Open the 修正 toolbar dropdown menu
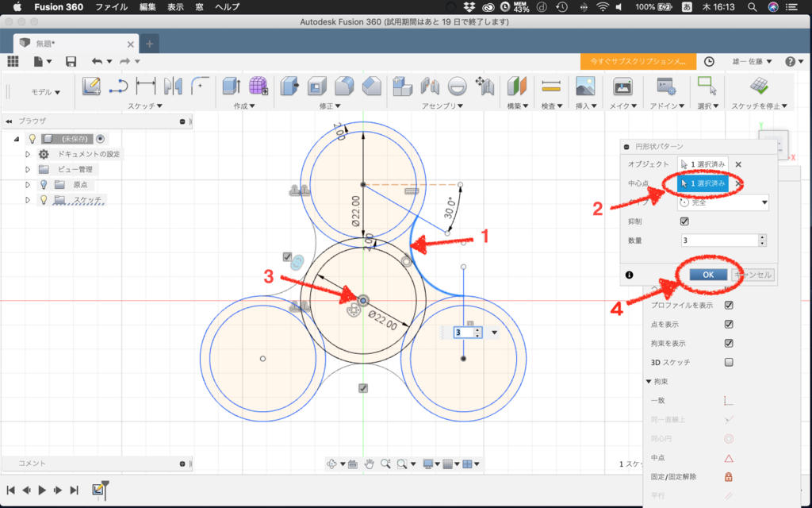Viewport: 812px width, 508px height. [330, 106]
